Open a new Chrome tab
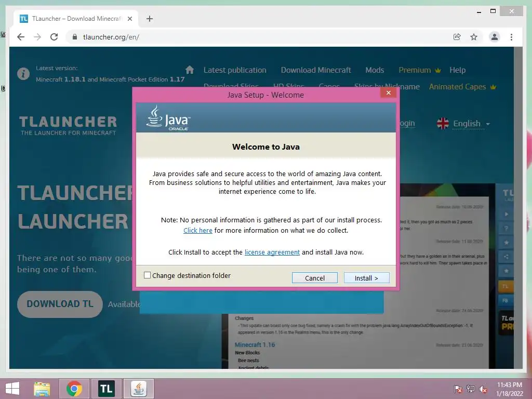This screenshot has height=399, width=532. [150, 19]
